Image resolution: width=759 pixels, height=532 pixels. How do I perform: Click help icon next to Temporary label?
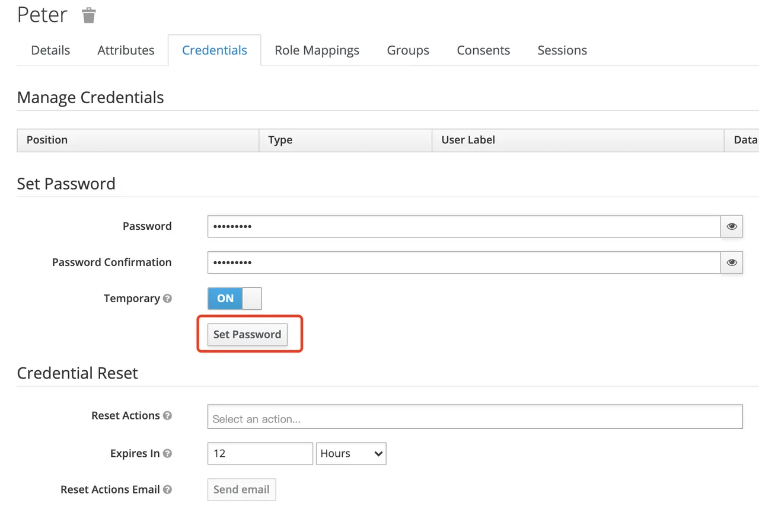pyautogui.click(x=167, y=299)
